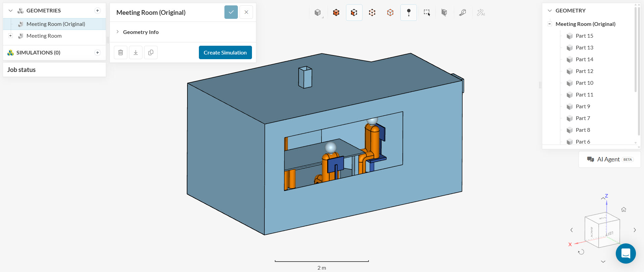Download the geometry using the download icon
Viewport: 644px width, 272px height.
136,52
